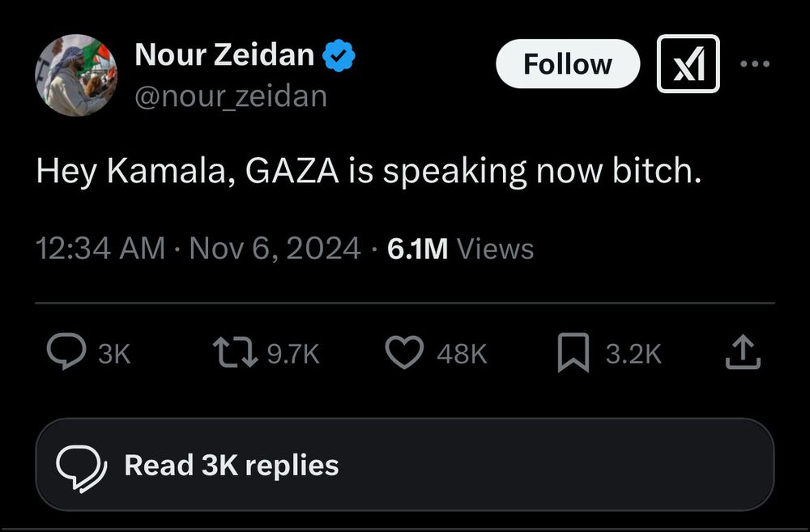This screenshot has height=532, width=810.
Task: Click the 3.2K bookmark count
Action: (633, 354)
